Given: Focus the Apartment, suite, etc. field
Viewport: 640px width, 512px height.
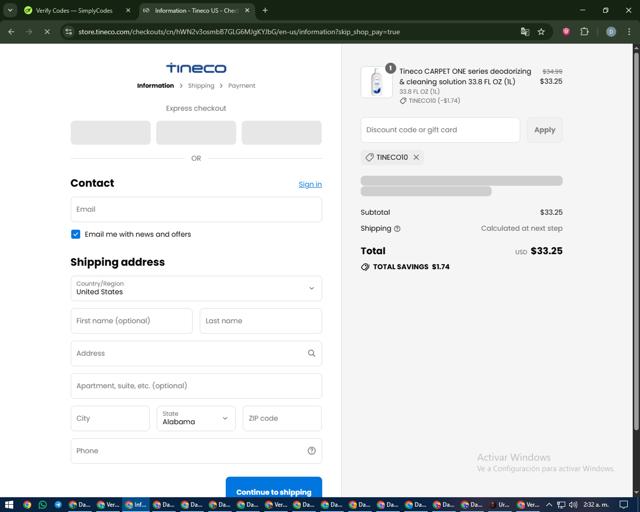Looking at the screenshot, I should coord(196,386).
